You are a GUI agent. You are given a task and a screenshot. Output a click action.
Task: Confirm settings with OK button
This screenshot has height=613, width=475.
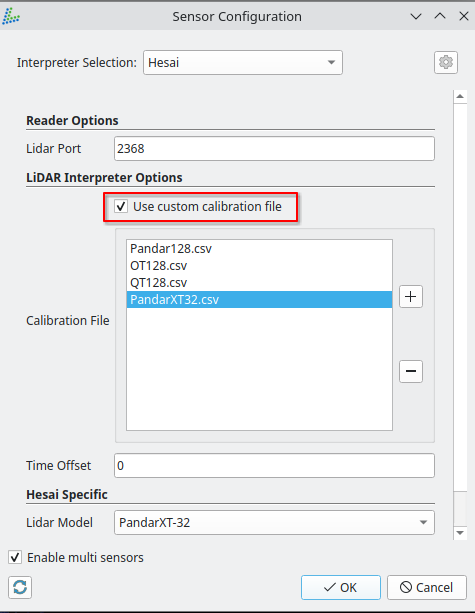point(341,587)
